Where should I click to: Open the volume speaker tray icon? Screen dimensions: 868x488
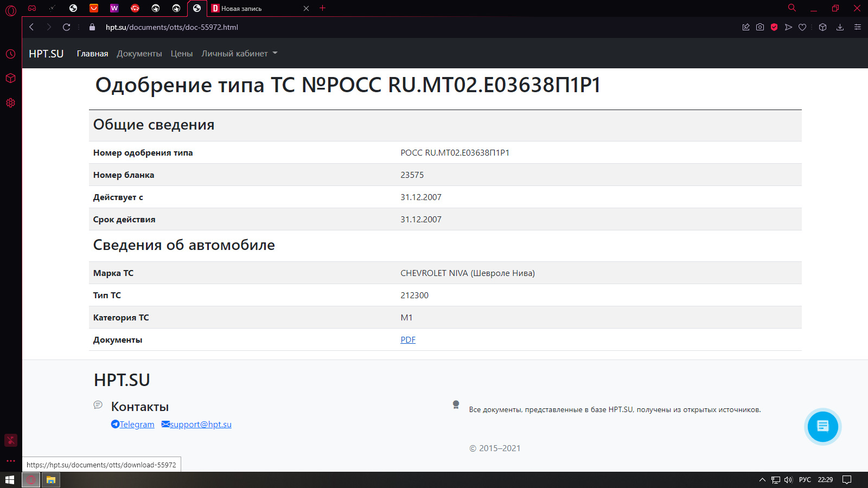tap(788, 480)
